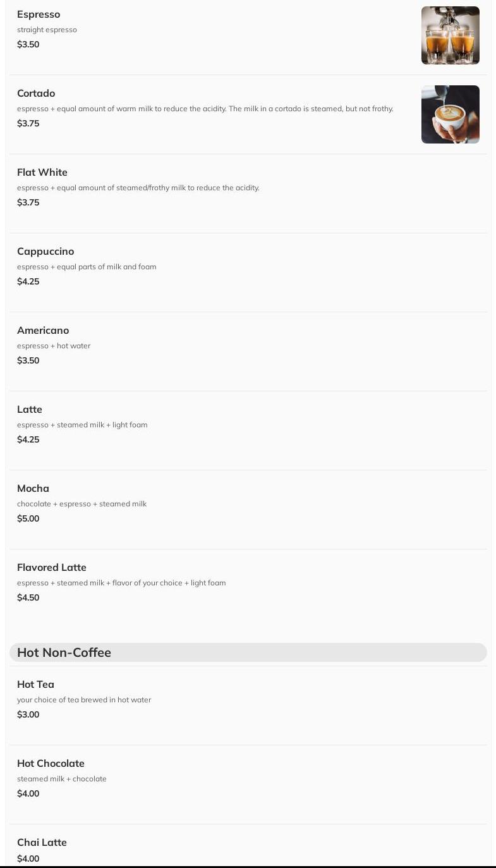
Task: Open the Latte item title
Action: click(30, 410)
